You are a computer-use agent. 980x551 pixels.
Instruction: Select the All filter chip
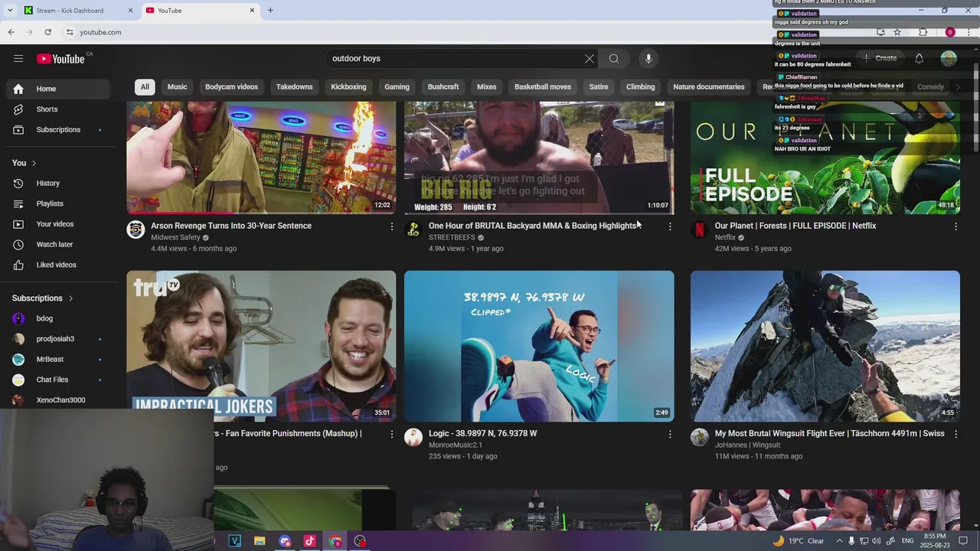[145, 86]
